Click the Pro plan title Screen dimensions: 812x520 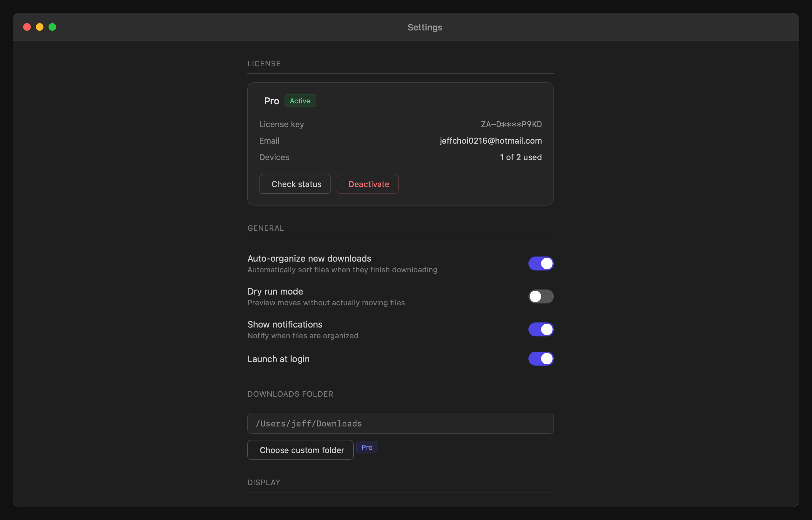tap(272, 101)
